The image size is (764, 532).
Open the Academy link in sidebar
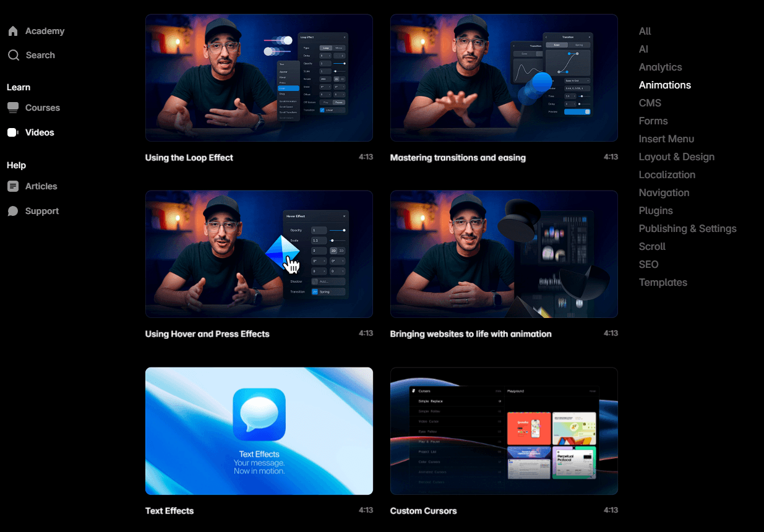(45, 31)
